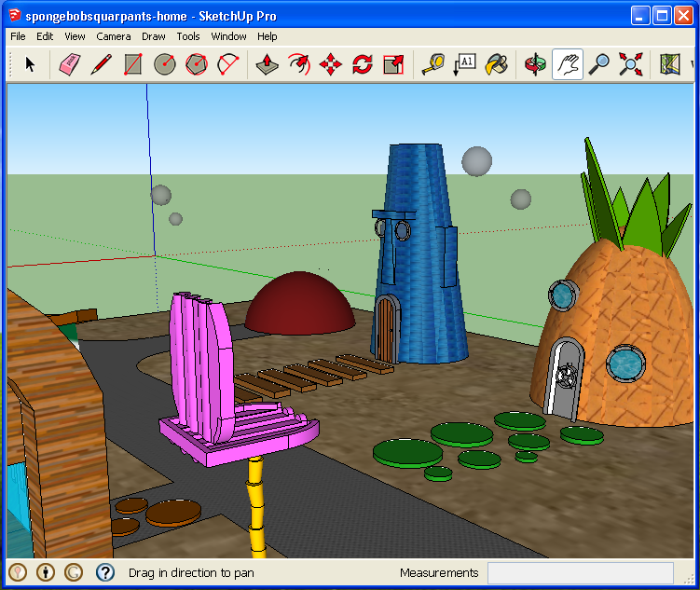
Task: Choose the Arc drawing tool
Action: coord(228,64)
